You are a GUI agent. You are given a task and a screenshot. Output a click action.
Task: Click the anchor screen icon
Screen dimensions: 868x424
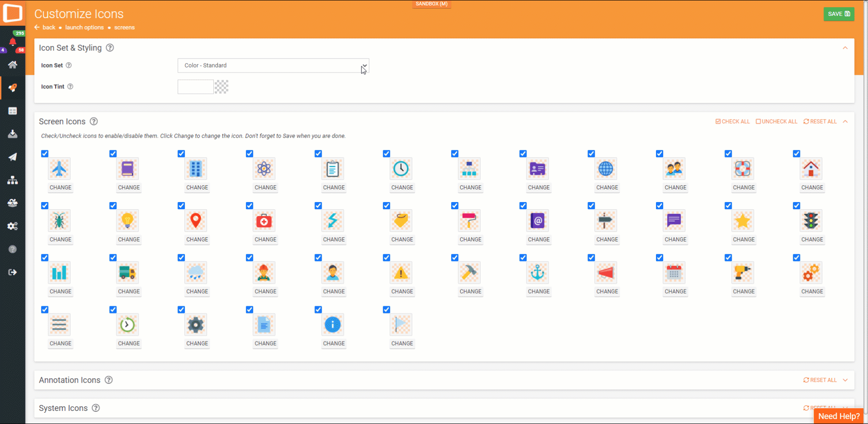pyautogui.click(x=537, y=273)
